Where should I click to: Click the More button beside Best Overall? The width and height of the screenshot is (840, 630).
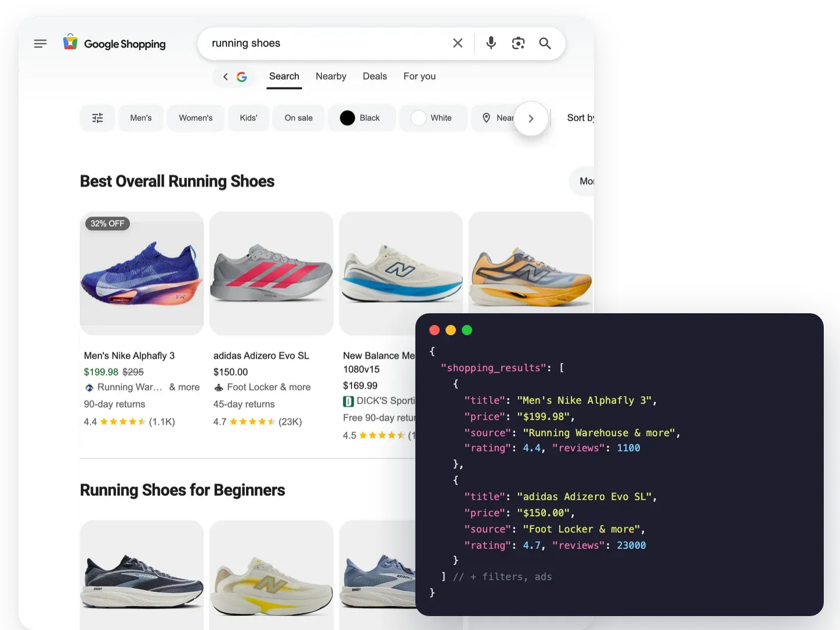tap(582, 181)
